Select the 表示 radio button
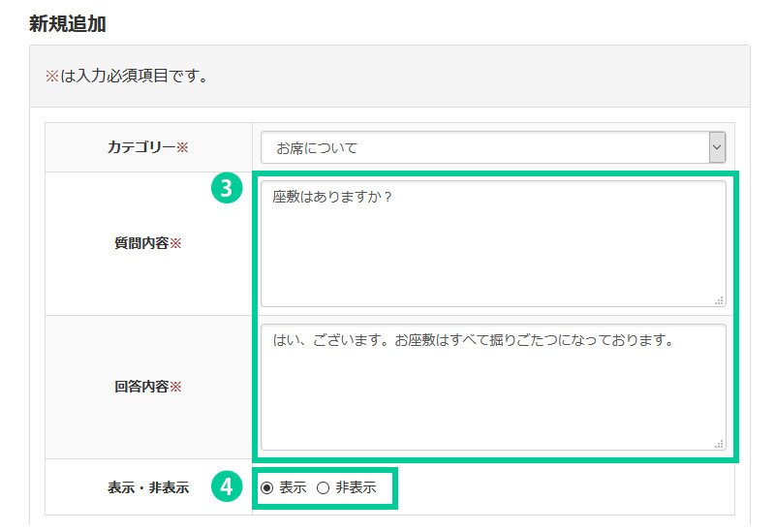Screen dimensions: 775x532 point(266,488)
